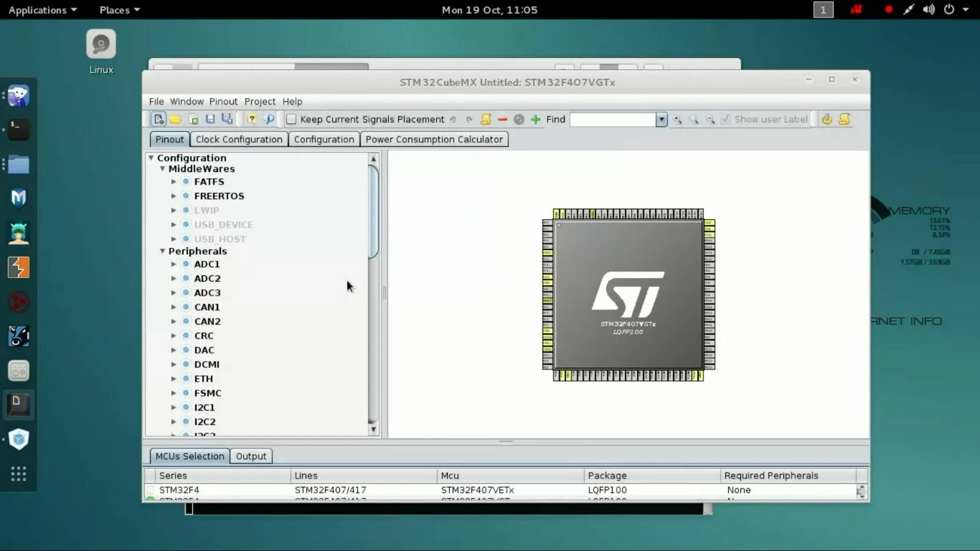980x551 pixels.
Task: Click the first magnifier icon after Find box
Action: [x=677, y=119]
